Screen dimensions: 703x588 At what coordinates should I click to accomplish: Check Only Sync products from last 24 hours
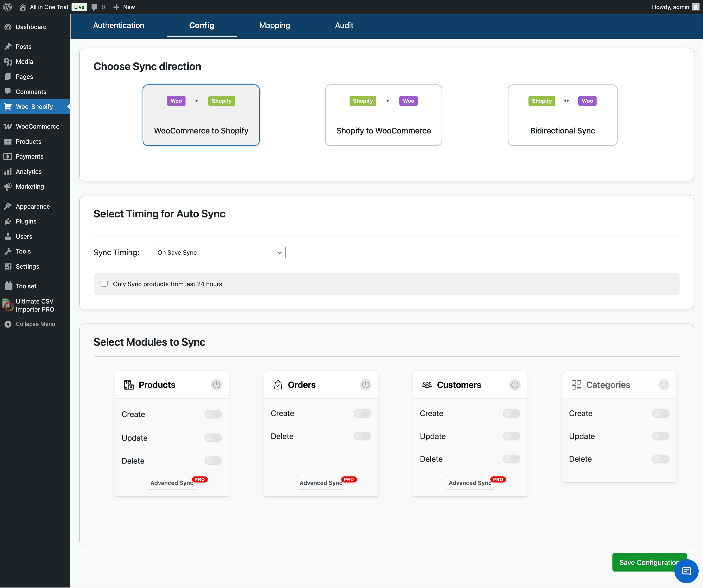(x=104, y=284)
